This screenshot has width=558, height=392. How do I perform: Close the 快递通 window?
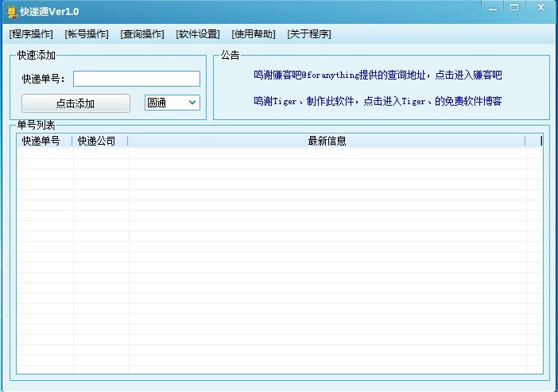pyautogui.click(x=541, y=7)
